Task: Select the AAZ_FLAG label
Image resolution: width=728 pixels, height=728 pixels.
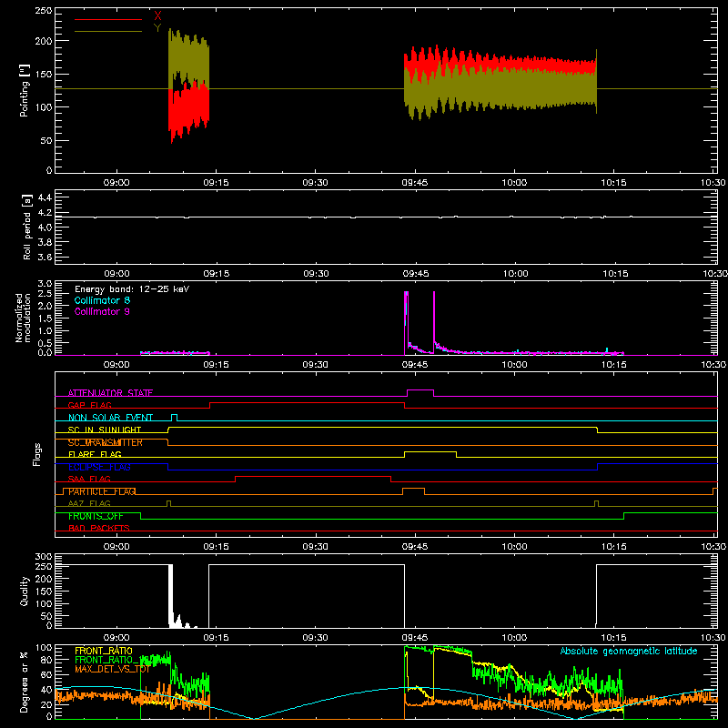Action: click(x=89, y=504)
